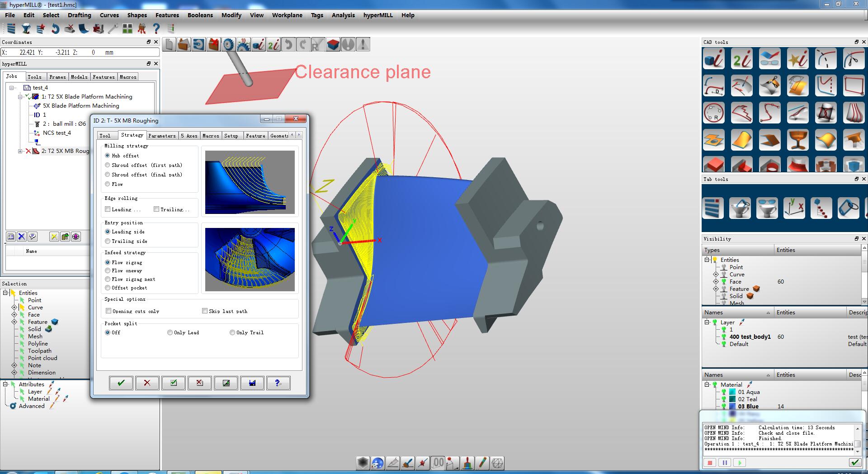The height and width of the screenshot is (474, 868).
Task: Cancel dialog with red X button
Action: [147, 383]
